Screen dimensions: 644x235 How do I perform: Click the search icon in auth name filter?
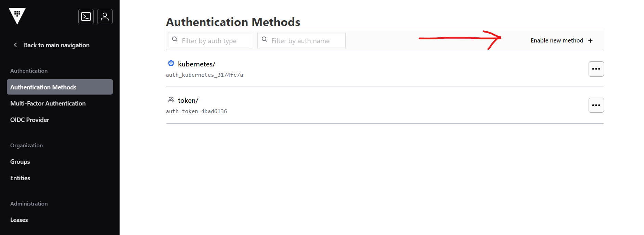(264, 39)
